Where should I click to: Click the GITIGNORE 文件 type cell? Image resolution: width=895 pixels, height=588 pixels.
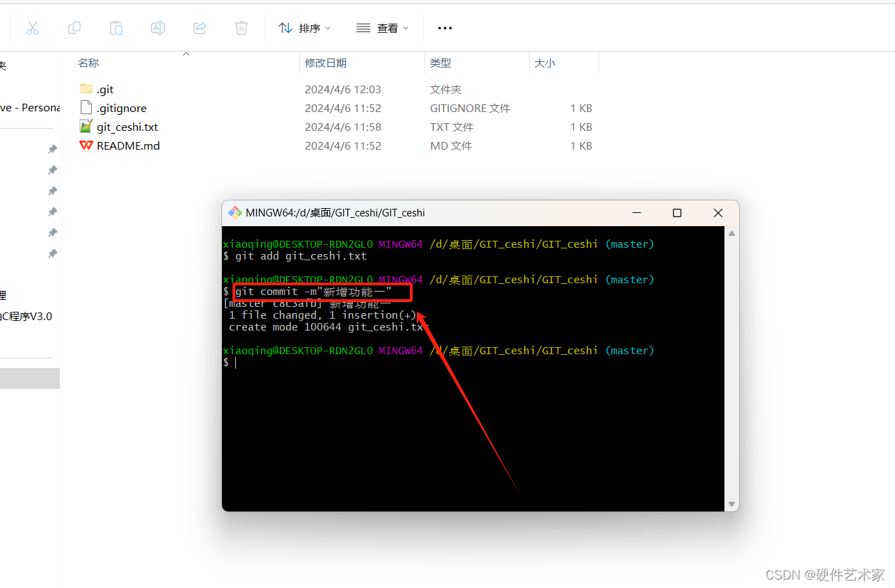click(470, 108)
